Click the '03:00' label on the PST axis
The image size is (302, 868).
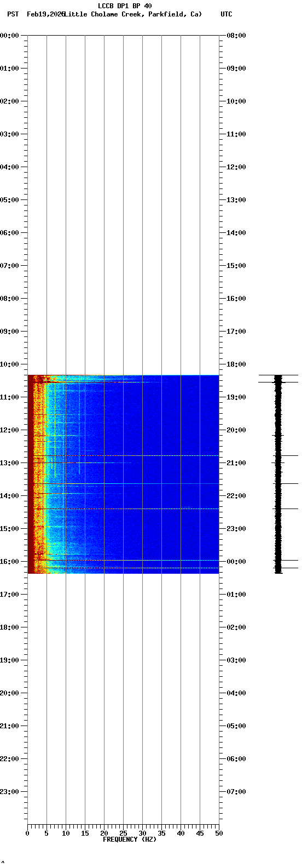pyautogui.click(x=10, y=134)
